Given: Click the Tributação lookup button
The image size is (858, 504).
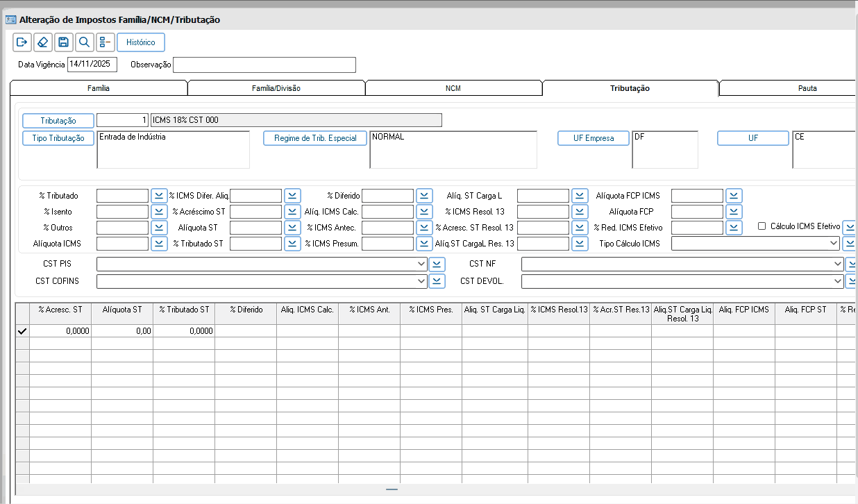Looking at the screenshot, I should pos(58,121).
